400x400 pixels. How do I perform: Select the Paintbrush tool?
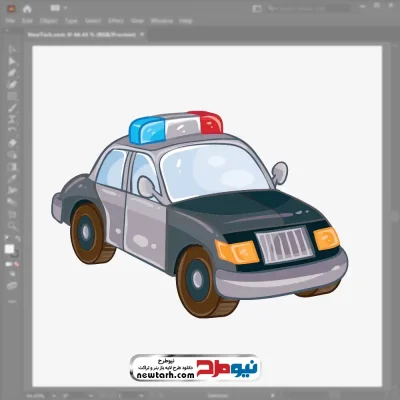[x=12, y=109]
